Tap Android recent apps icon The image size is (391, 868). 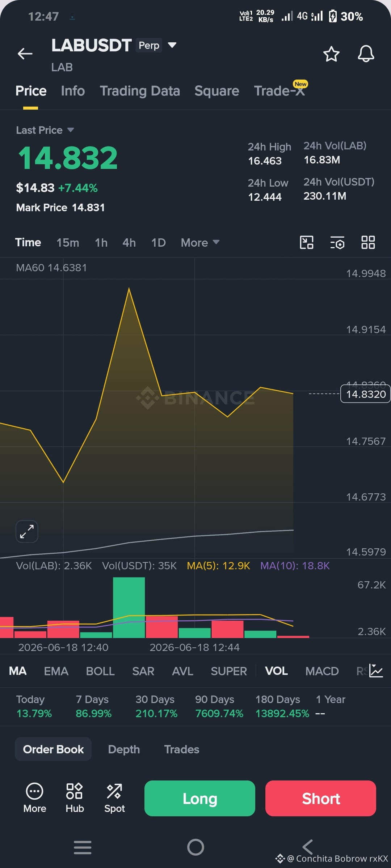[83, 847]
